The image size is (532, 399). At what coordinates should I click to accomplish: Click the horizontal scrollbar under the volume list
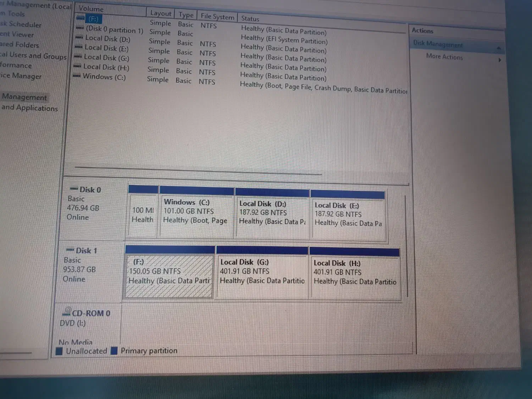(198, 171)
